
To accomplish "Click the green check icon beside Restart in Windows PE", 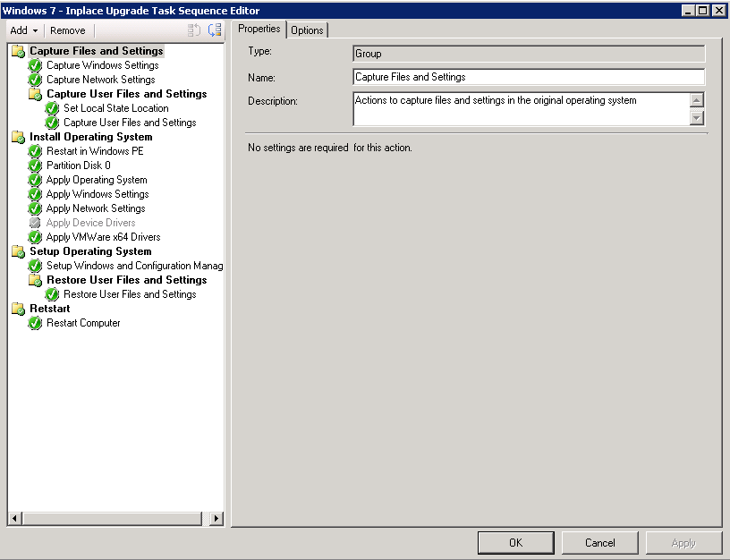I will (x=34, y=151).
